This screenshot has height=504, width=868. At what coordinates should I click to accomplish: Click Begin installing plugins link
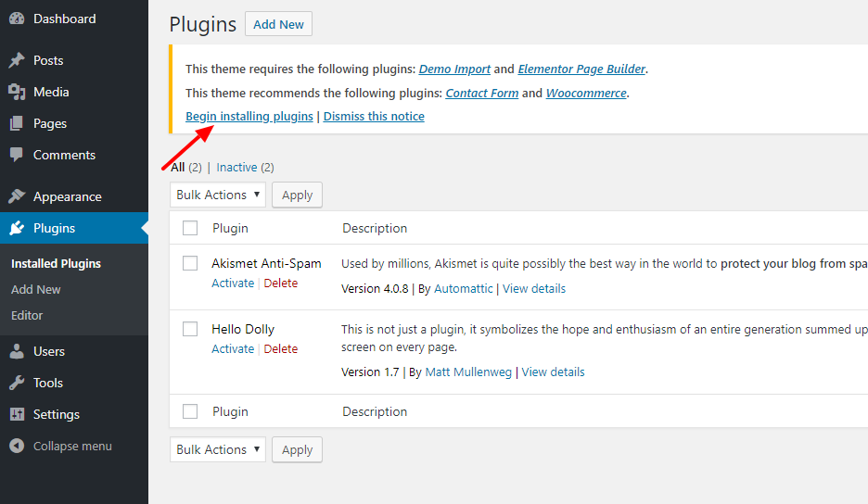(x=249, y=116)
